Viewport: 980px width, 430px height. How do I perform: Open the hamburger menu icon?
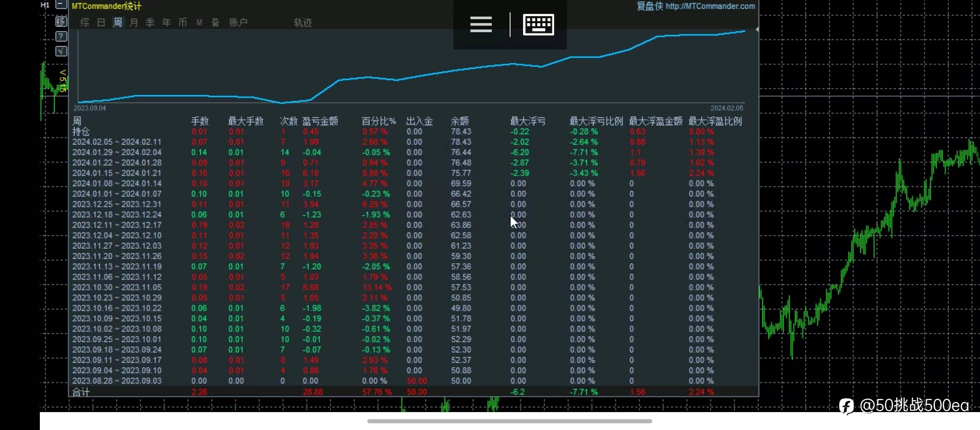click(481, 24)
